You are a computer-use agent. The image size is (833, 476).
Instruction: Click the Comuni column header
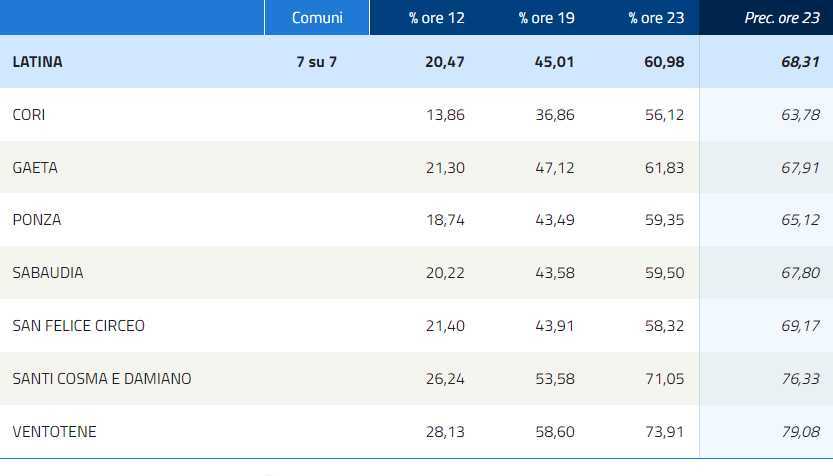[317, 18]
